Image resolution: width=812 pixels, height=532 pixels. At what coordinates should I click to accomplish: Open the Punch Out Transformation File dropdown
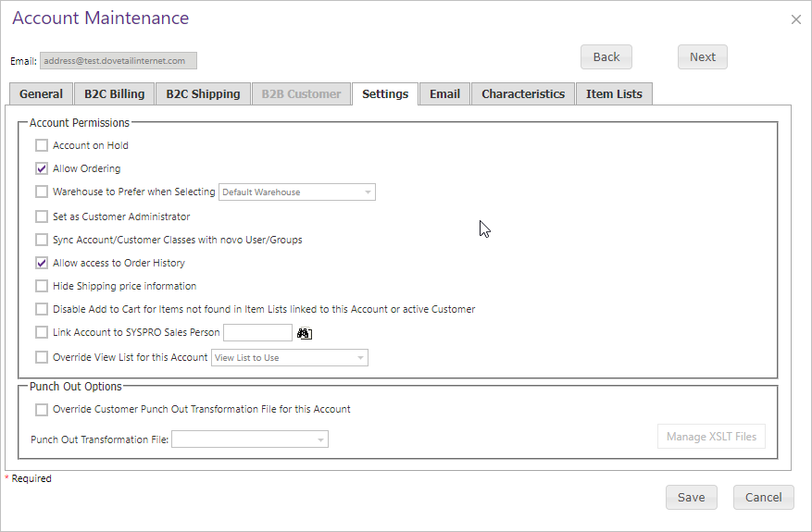coord(250,439)
